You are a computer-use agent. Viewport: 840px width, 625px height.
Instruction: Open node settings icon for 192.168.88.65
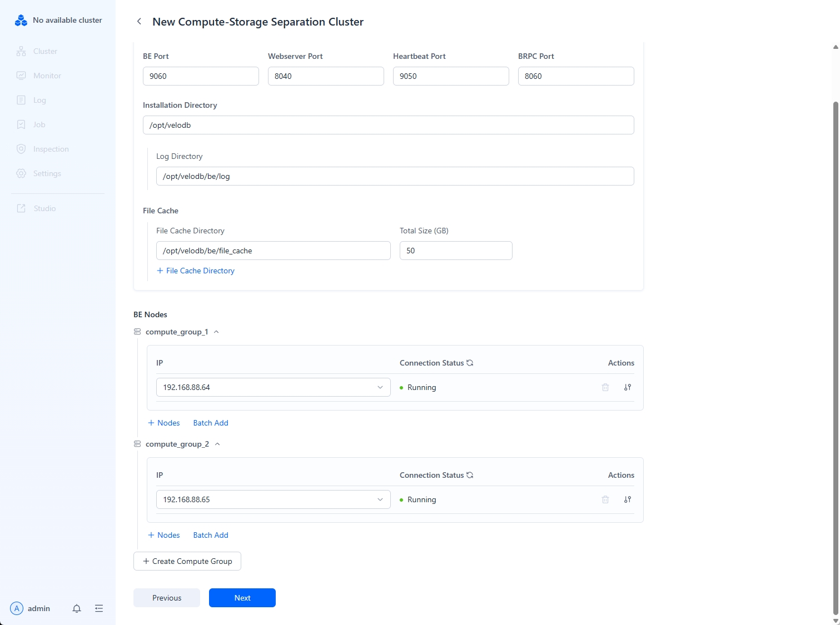pos(628,499)
